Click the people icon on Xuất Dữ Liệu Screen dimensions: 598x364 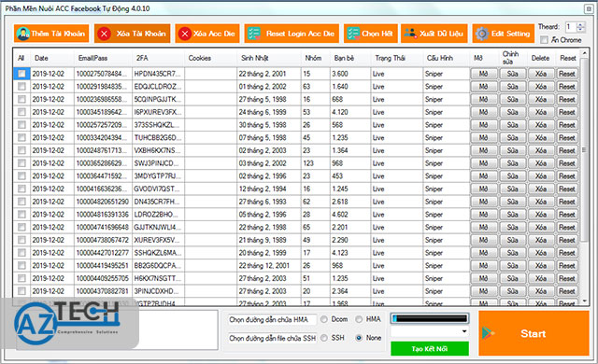[410, 34]
